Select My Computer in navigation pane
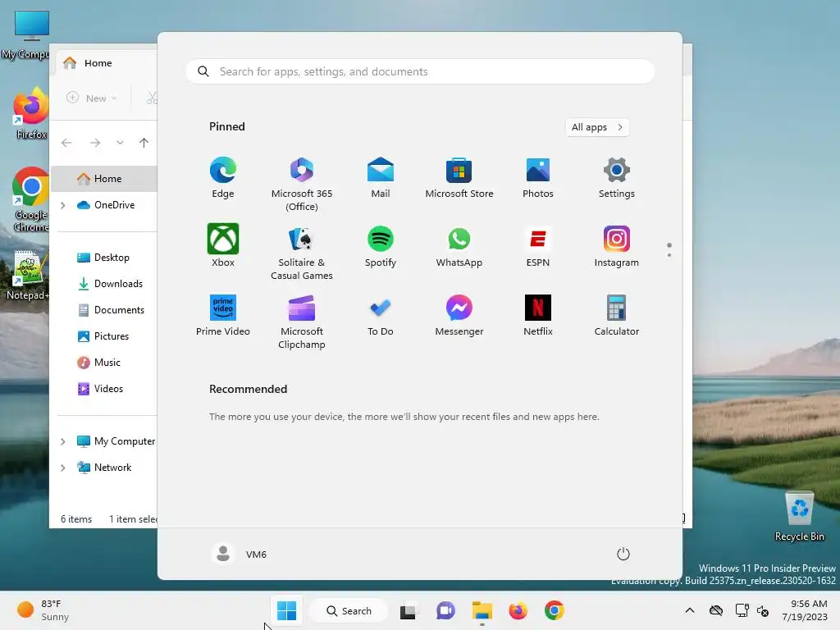This screenshot has height=630, width=840. point(116,441)
